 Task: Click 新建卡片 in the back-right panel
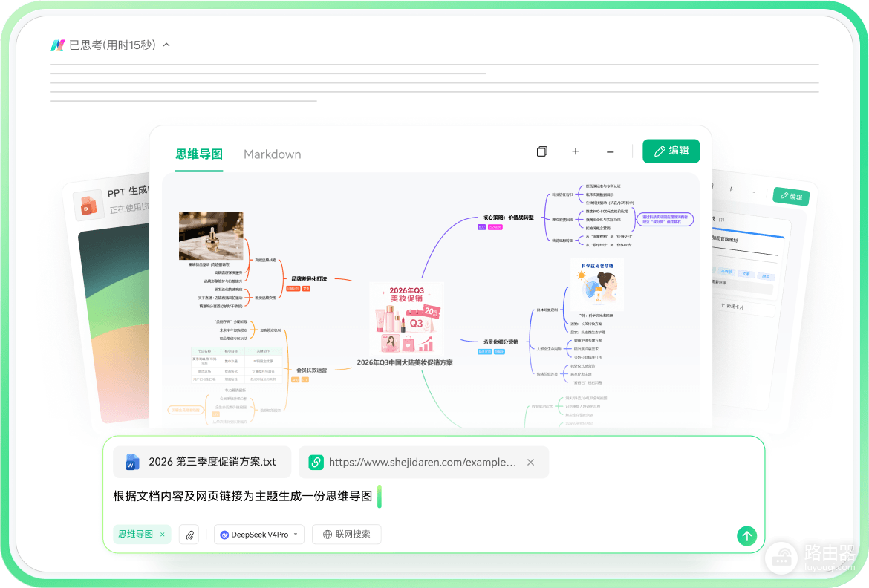pyautogui.click(x=732, y=306)
